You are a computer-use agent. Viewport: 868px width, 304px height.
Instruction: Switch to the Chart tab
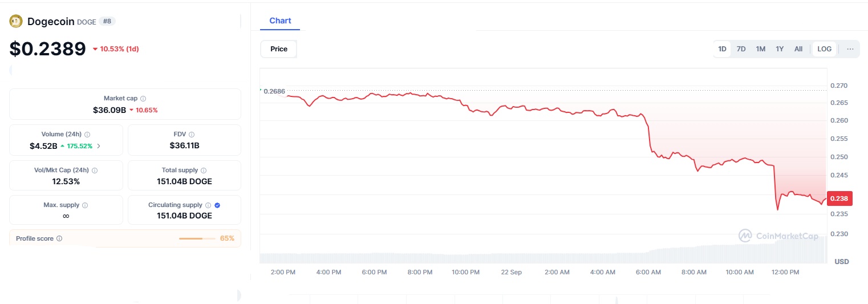(x=280, y=21)
